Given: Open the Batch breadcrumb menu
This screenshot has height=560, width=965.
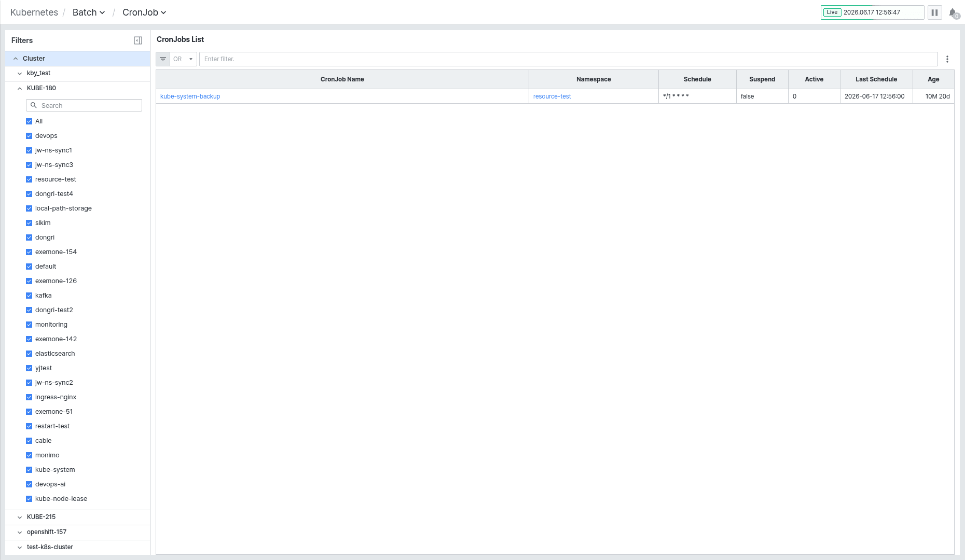Looking at the screenshot, I should point(89,12).
